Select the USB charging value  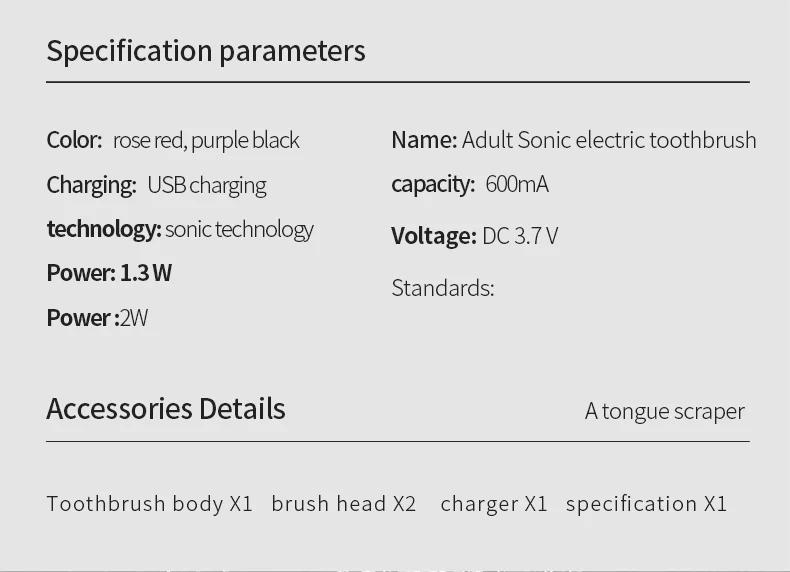click(x=207, y=185)
